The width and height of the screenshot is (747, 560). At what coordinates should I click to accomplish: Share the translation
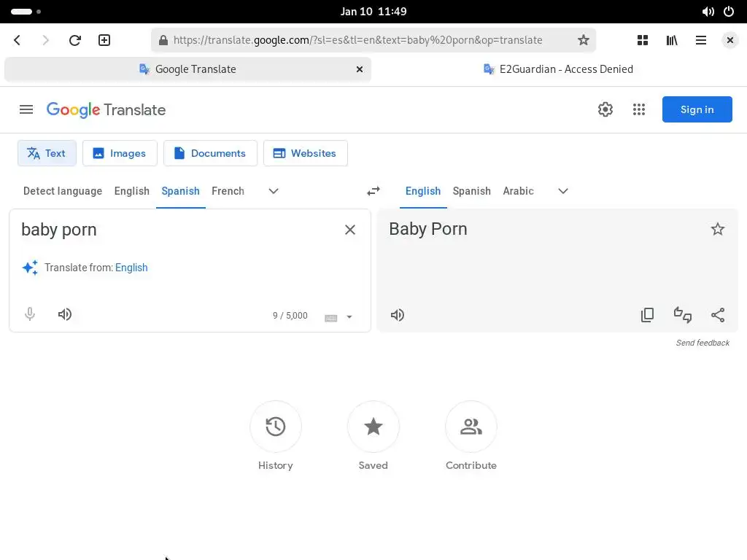pyautogui.click(x=718, y=315)
